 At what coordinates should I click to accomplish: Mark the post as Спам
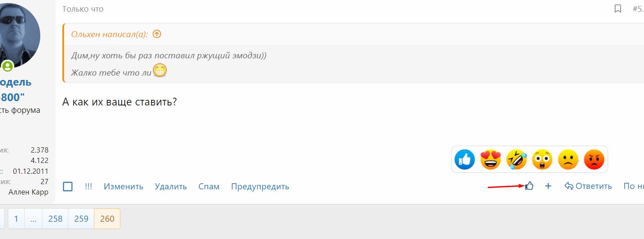(209, 187)
